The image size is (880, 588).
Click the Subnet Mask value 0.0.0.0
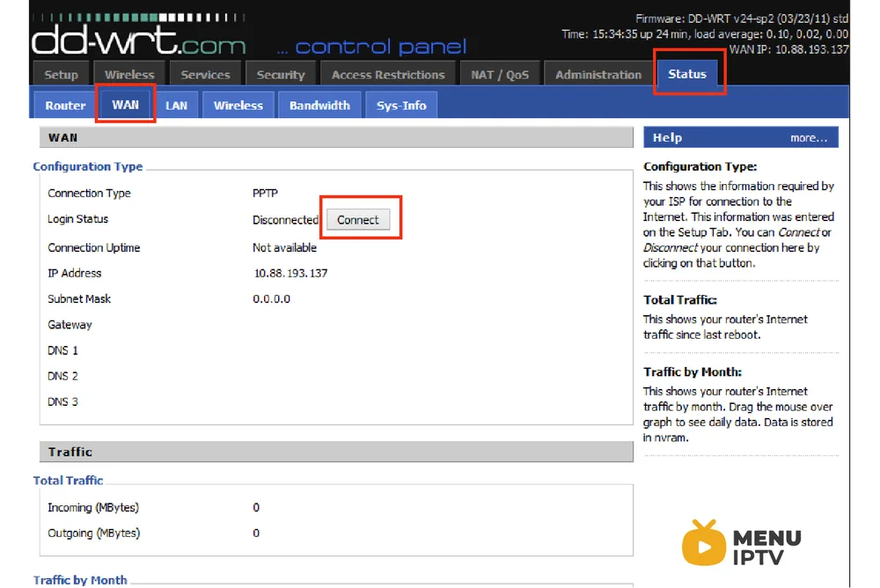coord(271,298)
